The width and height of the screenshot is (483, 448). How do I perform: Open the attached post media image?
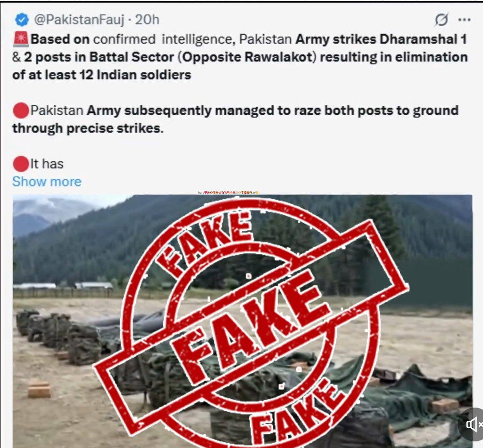242,321
